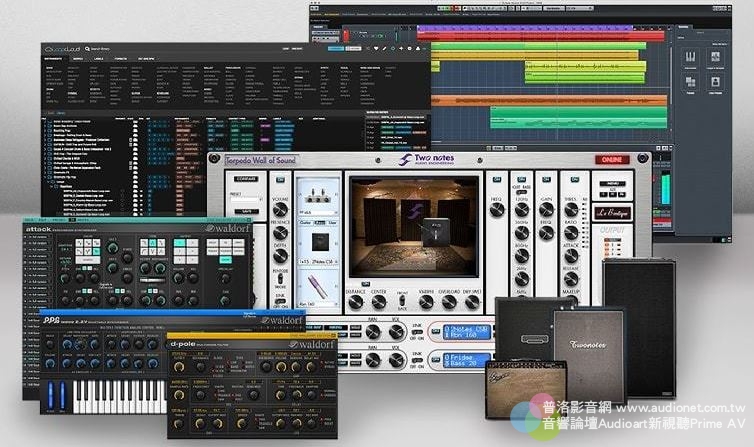754x447 pixels.
Task: Click the Two notes logo in Torpedo header
Action: point(427,159)
